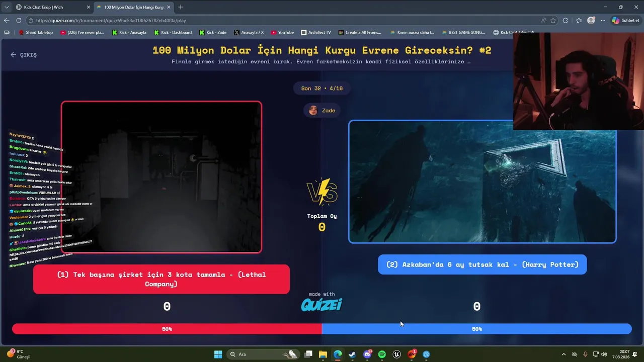The image size is (644, 362).
Task: Open the Kimin aurasi daha f... bookmark
Action: (x=413, y=32)
